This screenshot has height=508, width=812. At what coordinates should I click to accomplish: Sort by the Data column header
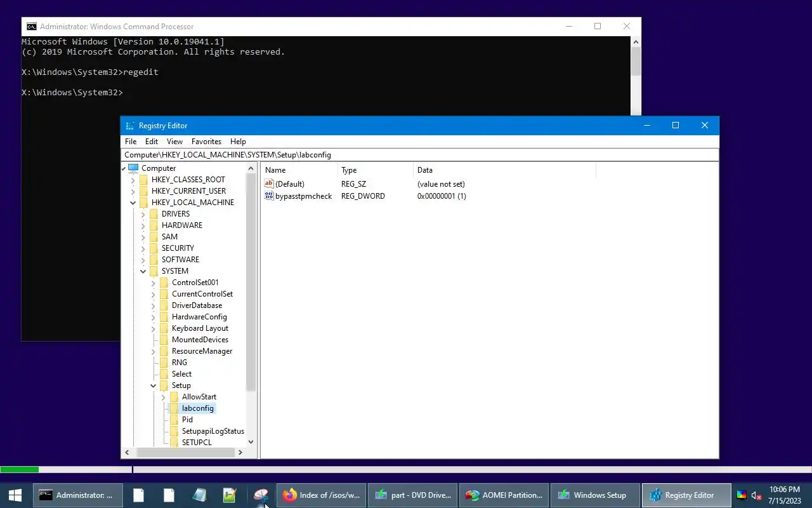coord(505,170)
